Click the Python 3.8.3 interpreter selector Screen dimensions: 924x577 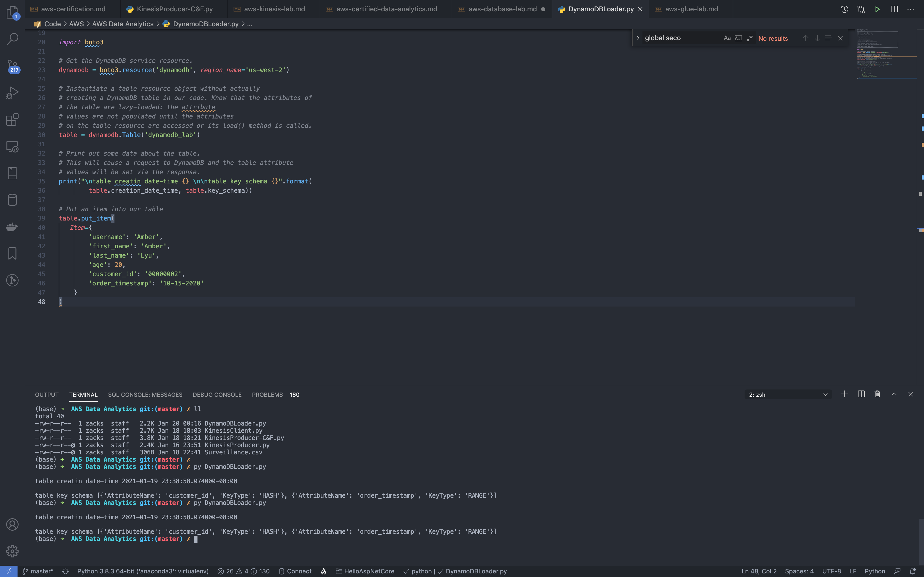point(143,571)
